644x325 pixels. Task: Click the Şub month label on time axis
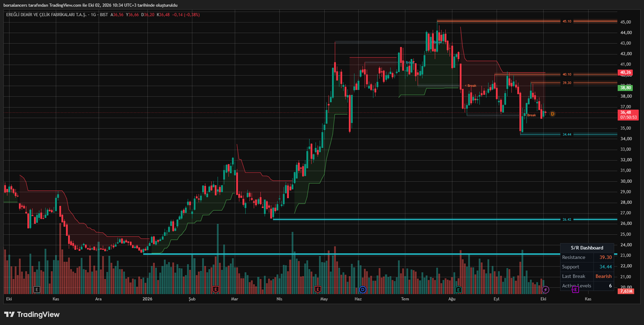192,298
